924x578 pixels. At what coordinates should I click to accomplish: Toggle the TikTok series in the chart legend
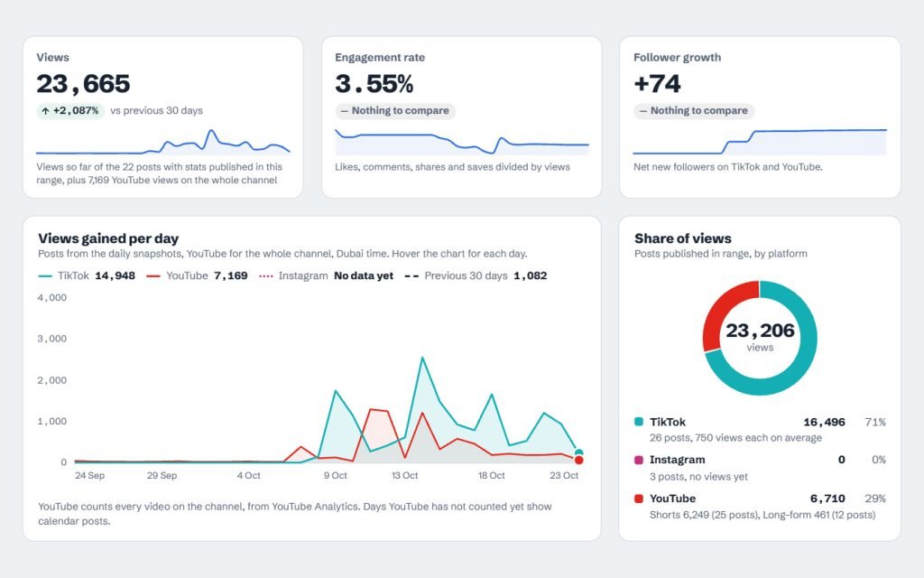pos(87,275)
